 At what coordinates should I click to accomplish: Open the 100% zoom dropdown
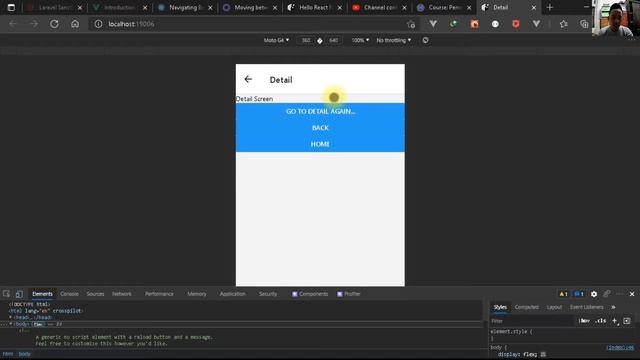[x=360, y=40]
